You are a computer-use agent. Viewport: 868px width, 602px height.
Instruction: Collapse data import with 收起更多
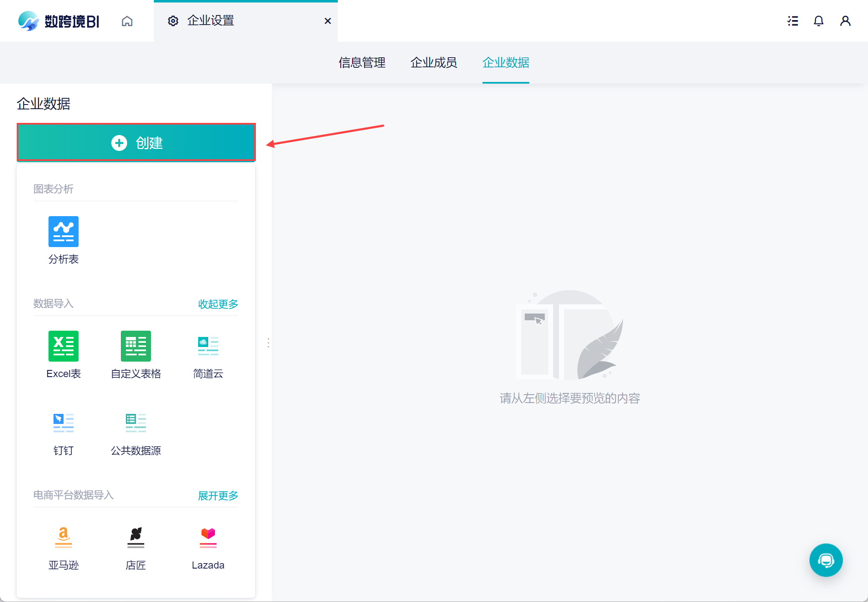click(x=218, y=304)
